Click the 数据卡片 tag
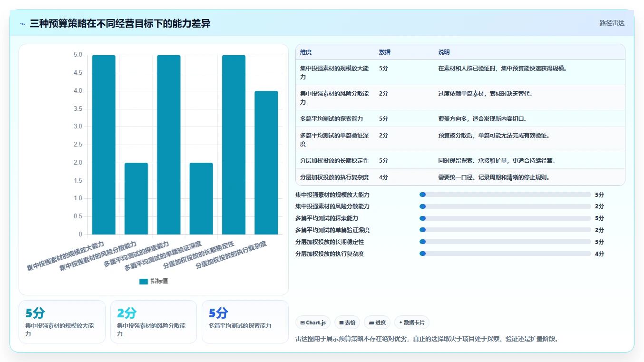Screen dimensions: 644x362 (x=411, y=323)
